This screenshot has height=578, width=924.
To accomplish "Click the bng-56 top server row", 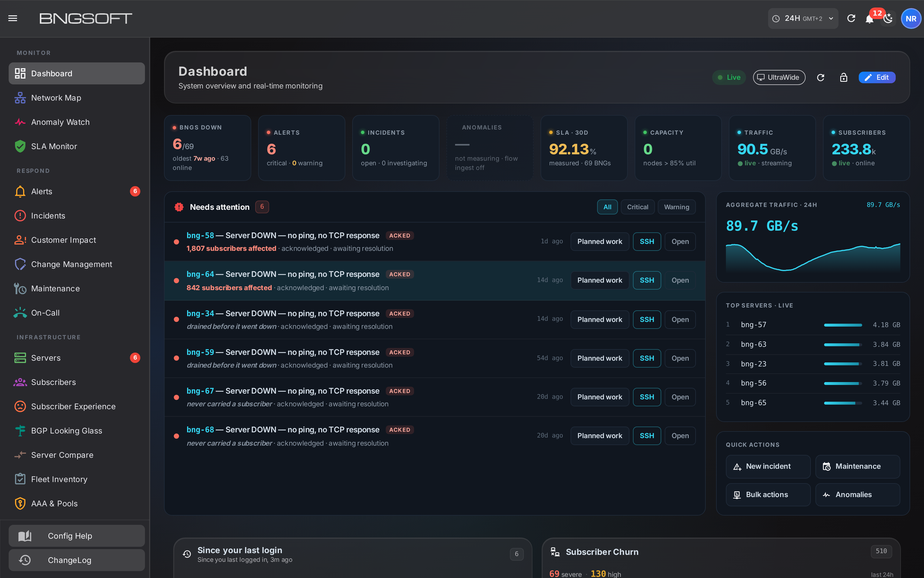I will pos(813,384).
